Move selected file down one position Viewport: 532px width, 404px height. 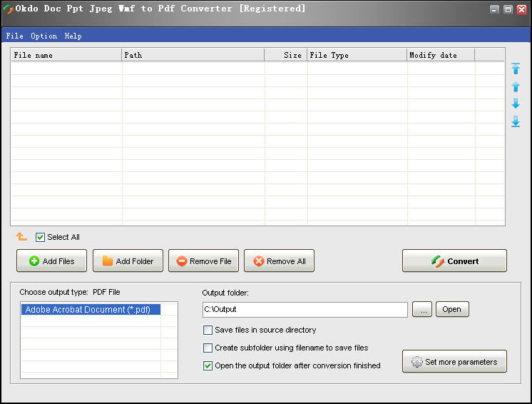point(516,103)
